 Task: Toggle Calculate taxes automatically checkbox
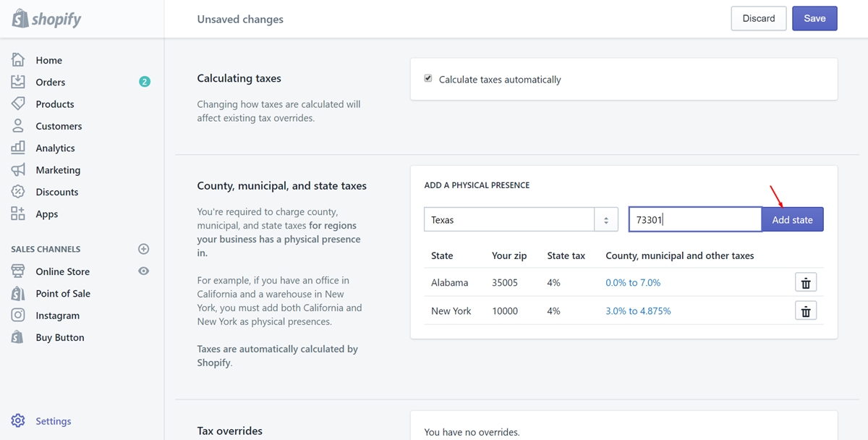(x=428, y=79)
